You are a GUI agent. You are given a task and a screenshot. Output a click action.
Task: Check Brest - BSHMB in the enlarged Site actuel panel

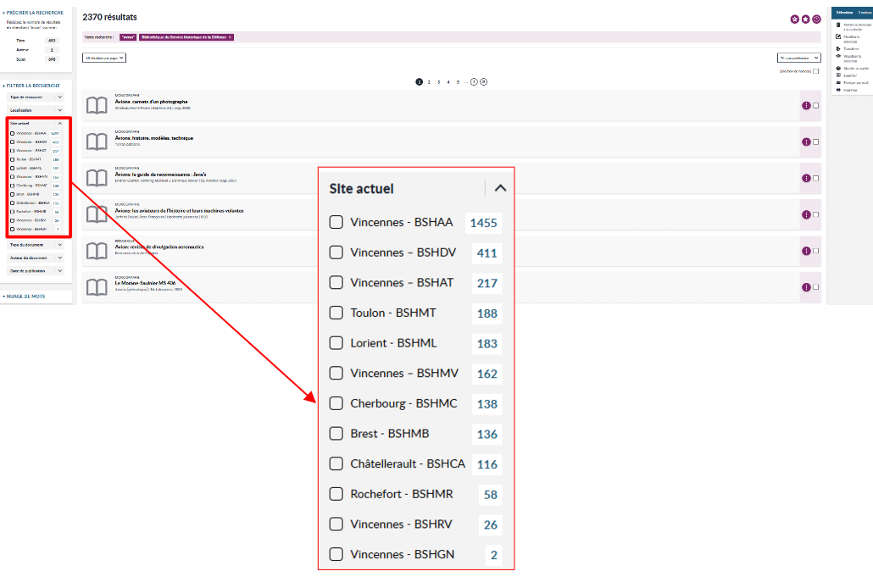tap(336, 433)
